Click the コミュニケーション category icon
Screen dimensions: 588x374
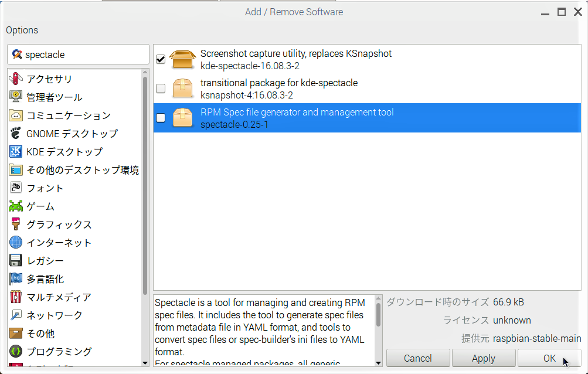[16, 115]
